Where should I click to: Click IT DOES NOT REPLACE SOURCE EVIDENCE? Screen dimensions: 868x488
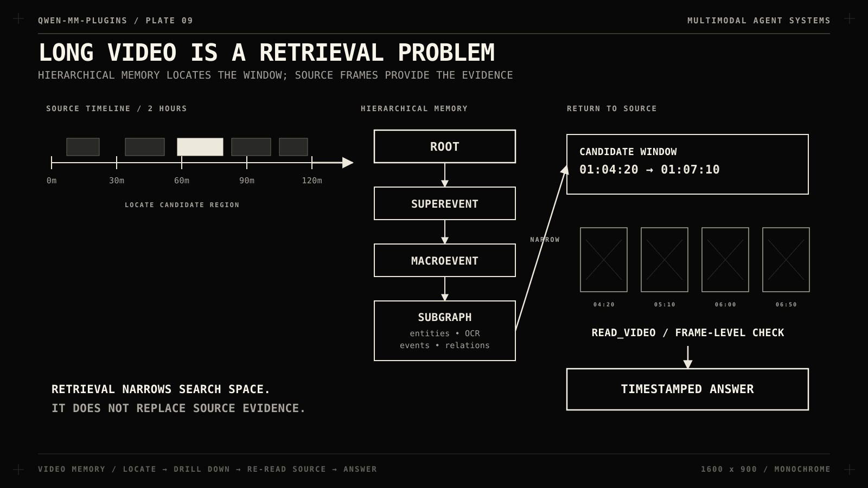pos(178,408)
